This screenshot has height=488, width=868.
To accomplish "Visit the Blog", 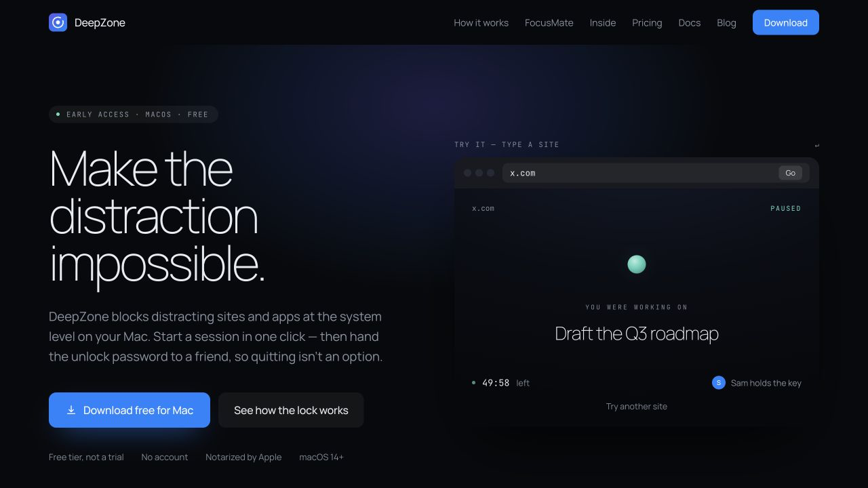I will [x=726, y=22].
